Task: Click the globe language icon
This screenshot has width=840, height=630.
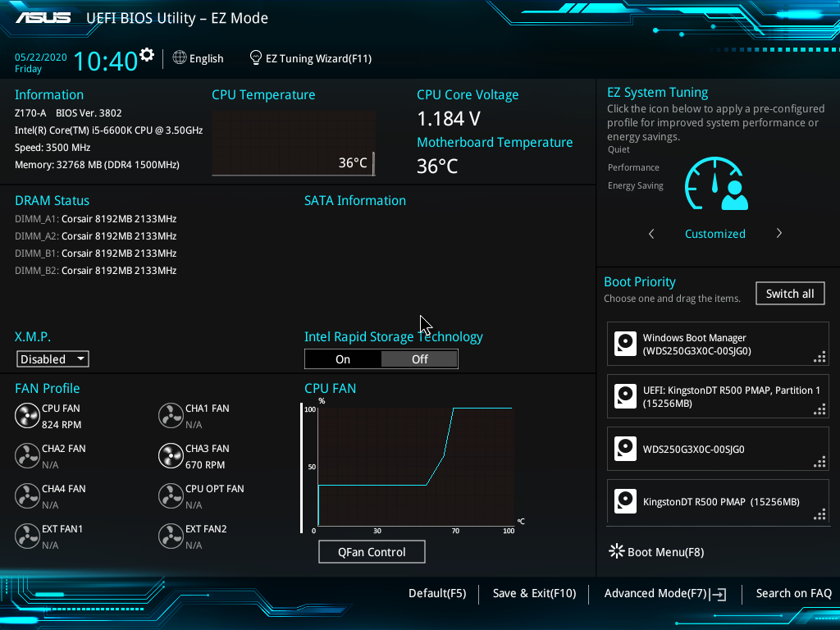Action: point(180,58)
